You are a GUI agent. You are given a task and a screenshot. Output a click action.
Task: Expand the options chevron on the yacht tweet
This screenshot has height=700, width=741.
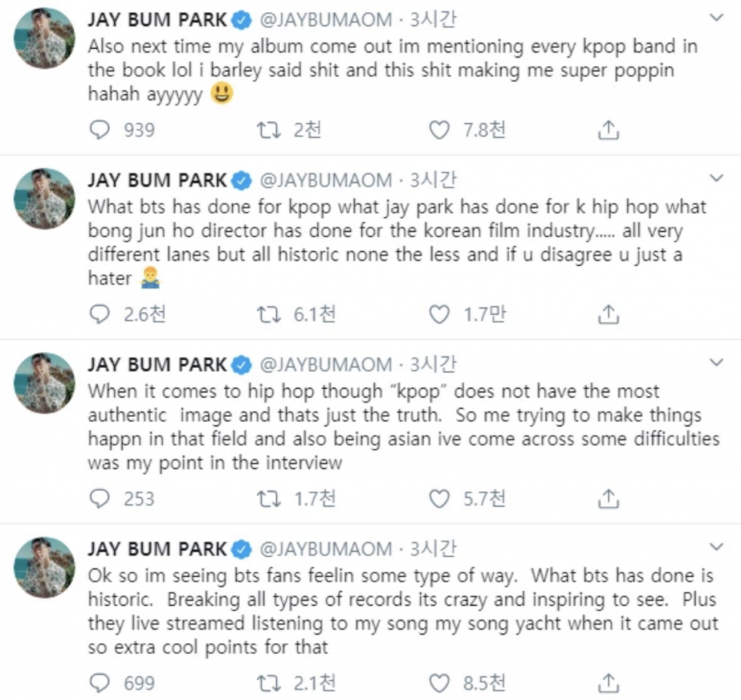716,547
